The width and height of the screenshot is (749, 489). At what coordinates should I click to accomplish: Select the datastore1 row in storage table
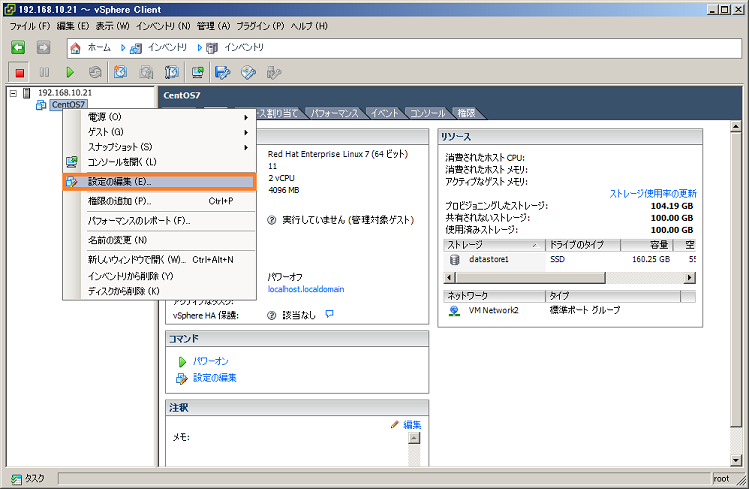(x=570, y=259)
